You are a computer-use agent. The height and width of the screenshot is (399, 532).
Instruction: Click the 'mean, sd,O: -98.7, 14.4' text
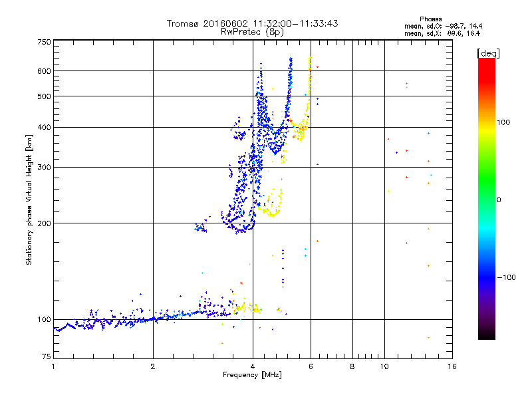tap(443, 26)
